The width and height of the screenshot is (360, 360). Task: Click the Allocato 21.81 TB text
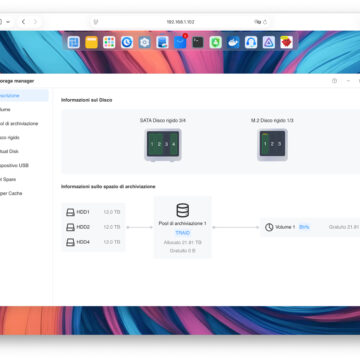[183, 242]
